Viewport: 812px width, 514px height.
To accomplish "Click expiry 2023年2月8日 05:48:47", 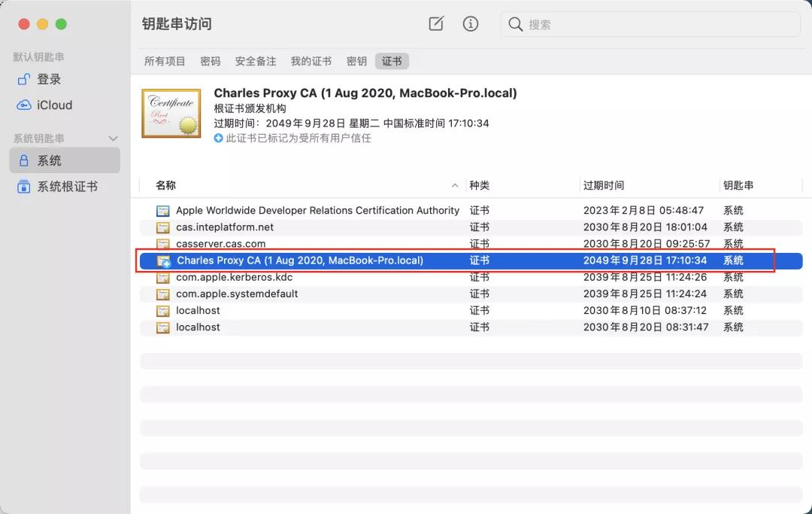I will [643, 211].
